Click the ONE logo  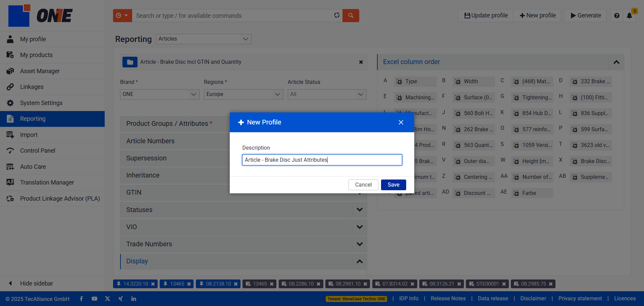pos(40,15)
